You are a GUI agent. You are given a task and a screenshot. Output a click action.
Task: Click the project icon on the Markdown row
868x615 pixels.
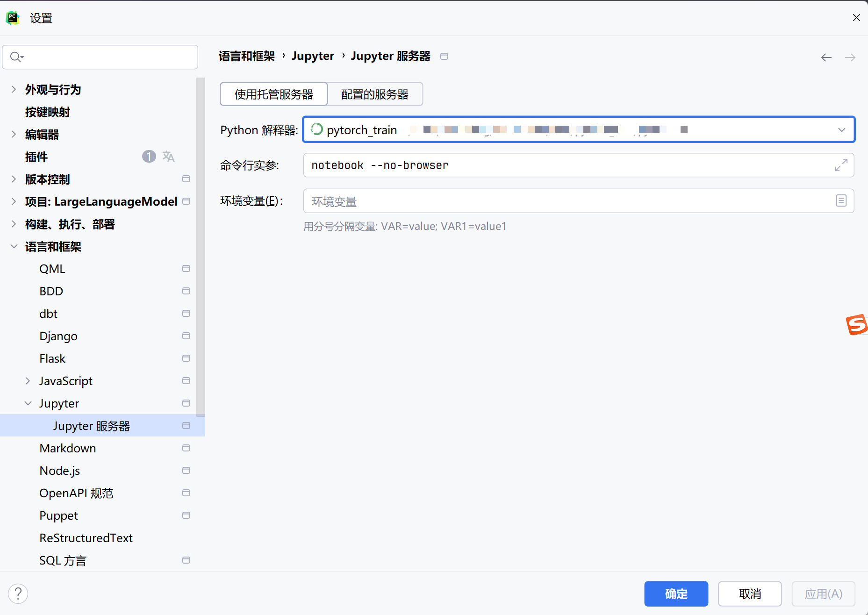click(186, 448)
